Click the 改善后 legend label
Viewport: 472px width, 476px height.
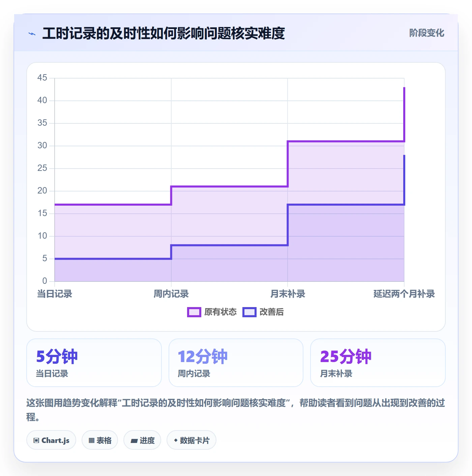272,312
